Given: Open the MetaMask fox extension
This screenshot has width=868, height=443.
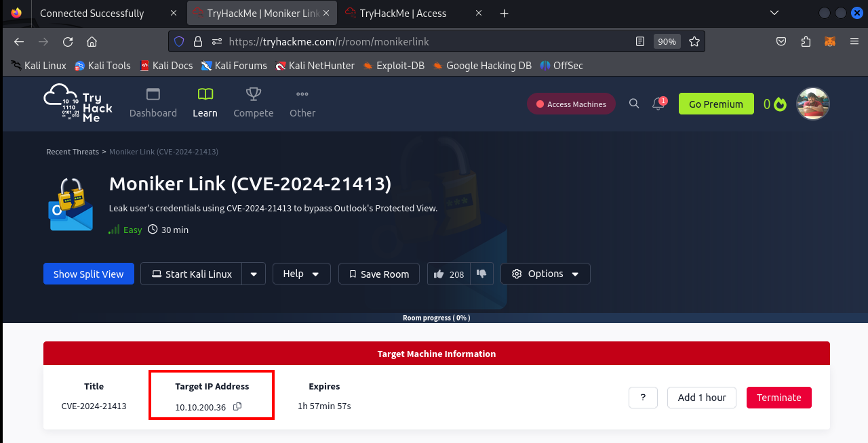Looking at the screenshot, I should (x=830, y=41).
